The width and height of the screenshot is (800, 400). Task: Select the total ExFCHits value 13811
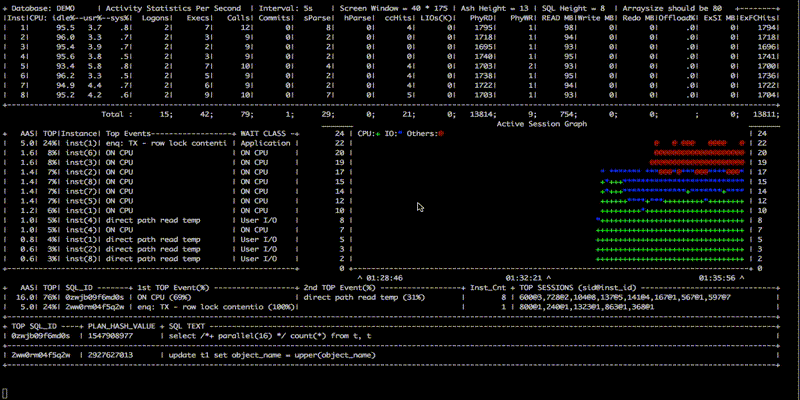click(x=765, y=114)
